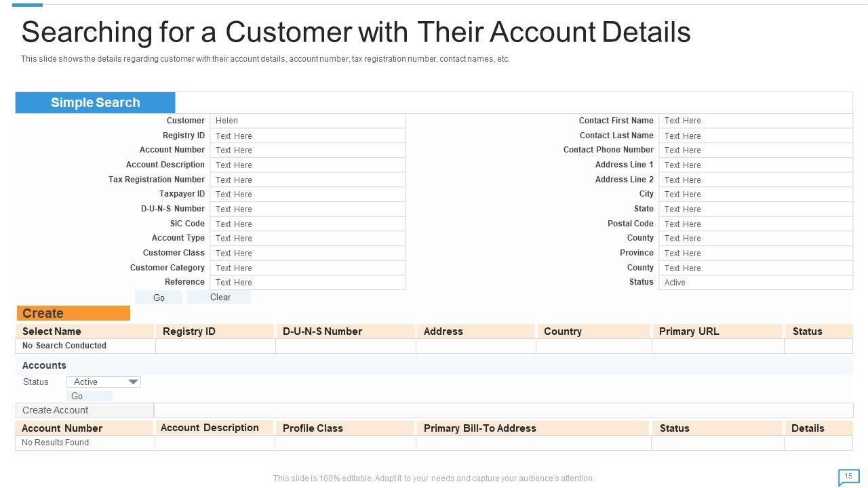
Task: Click the Create Account button
Action: pos(85,410)
